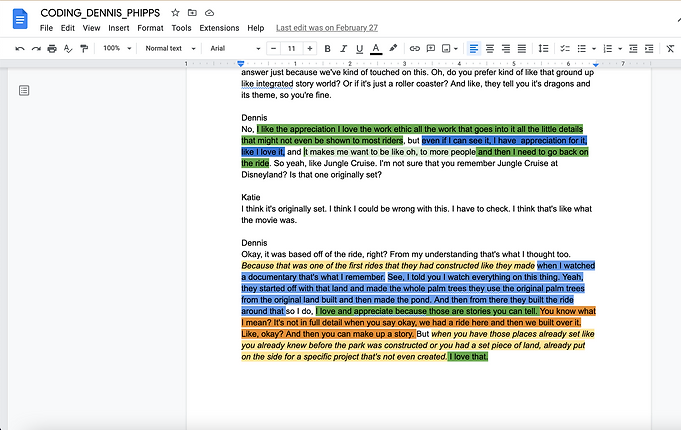Redo the last action

click(x=36, y=49)
